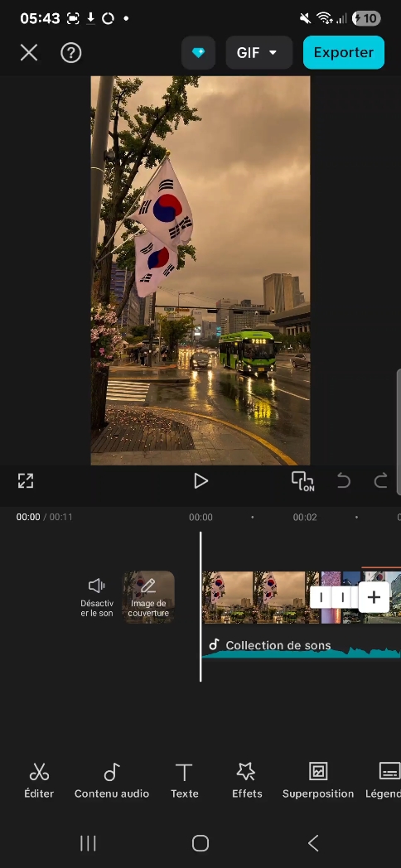
Task: Open the GIF format dropdown
Action: click(x=258, y=52)
